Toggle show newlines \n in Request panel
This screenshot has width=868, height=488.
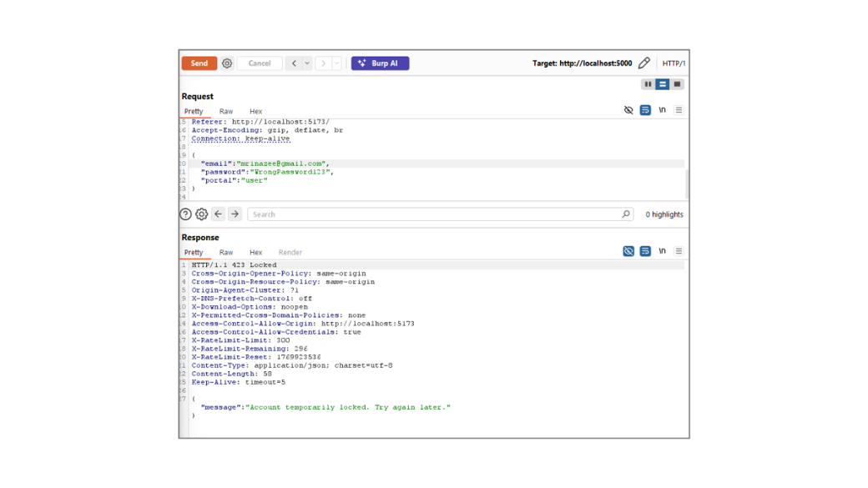click(x=662, y=110)
